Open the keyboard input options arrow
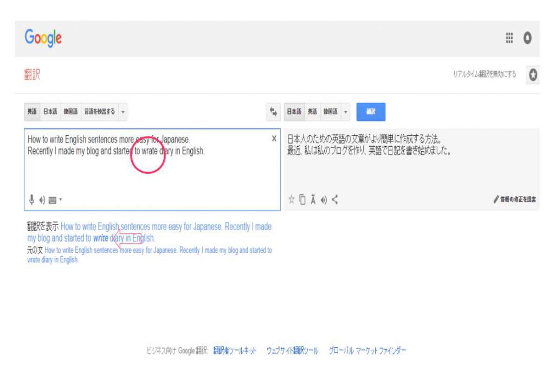 [61, 200]
